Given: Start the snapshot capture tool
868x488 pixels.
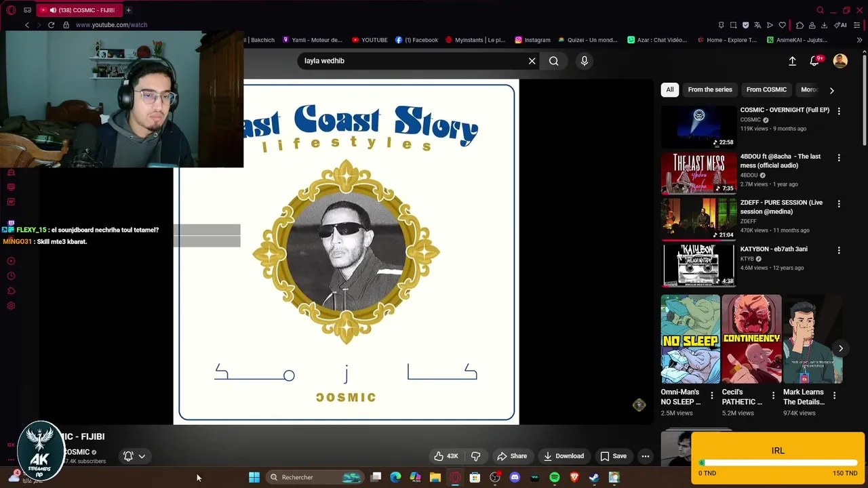Looking at the screenshot, I should point(733,25).
